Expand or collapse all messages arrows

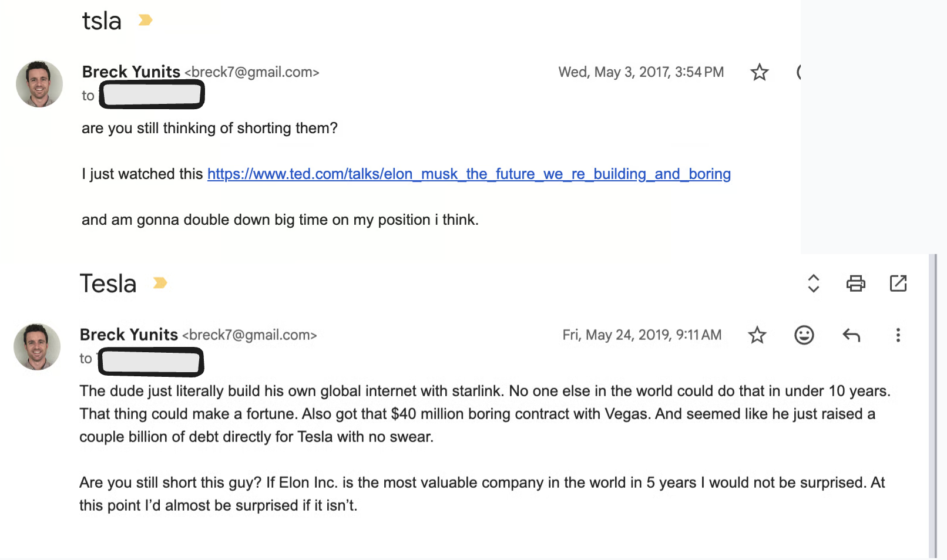coord(814,284)
